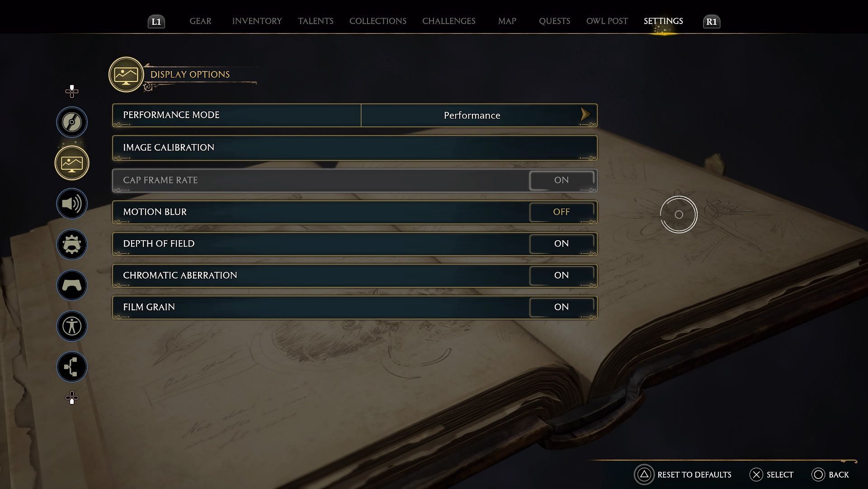Switch to the Owl Post tab
The height and width of the screenshot is (489, 868).
pos(607,21)
